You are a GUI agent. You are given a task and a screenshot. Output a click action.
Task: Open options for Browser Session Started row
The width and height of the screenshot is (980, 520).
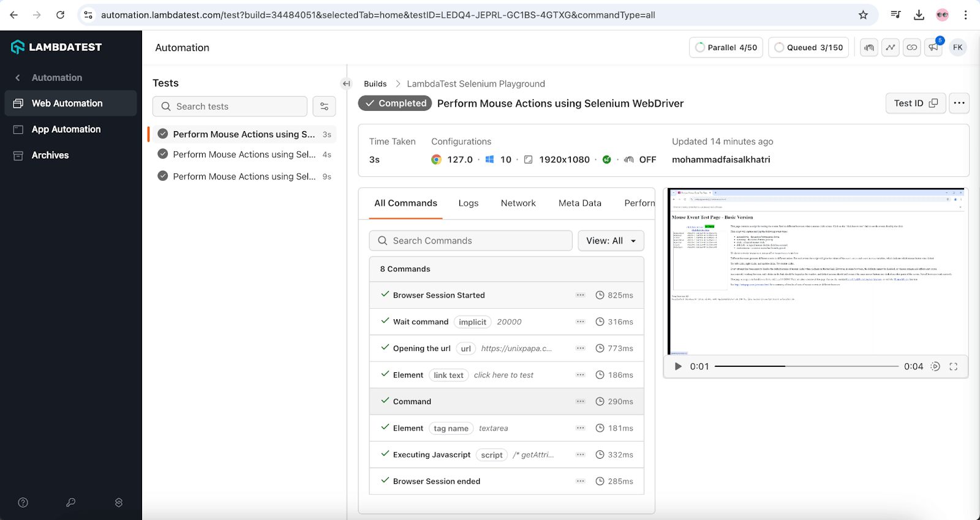580,295
